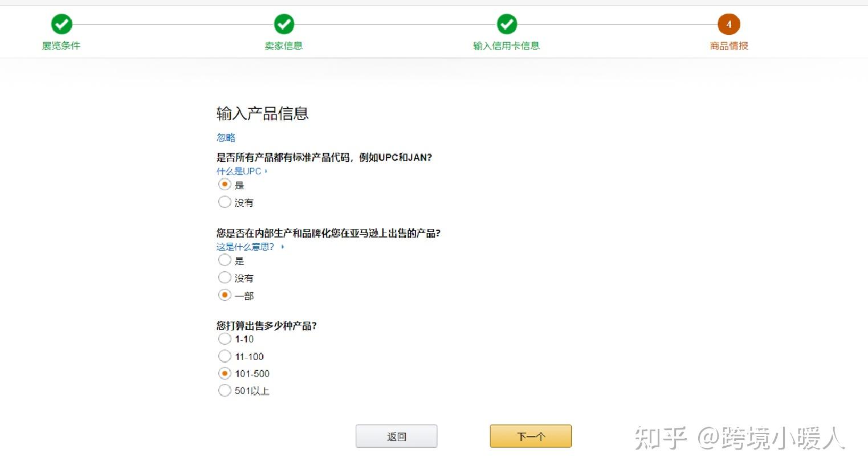
Task: Click the question text 您打算出售多少种产品?
Action: coord(266,325)
